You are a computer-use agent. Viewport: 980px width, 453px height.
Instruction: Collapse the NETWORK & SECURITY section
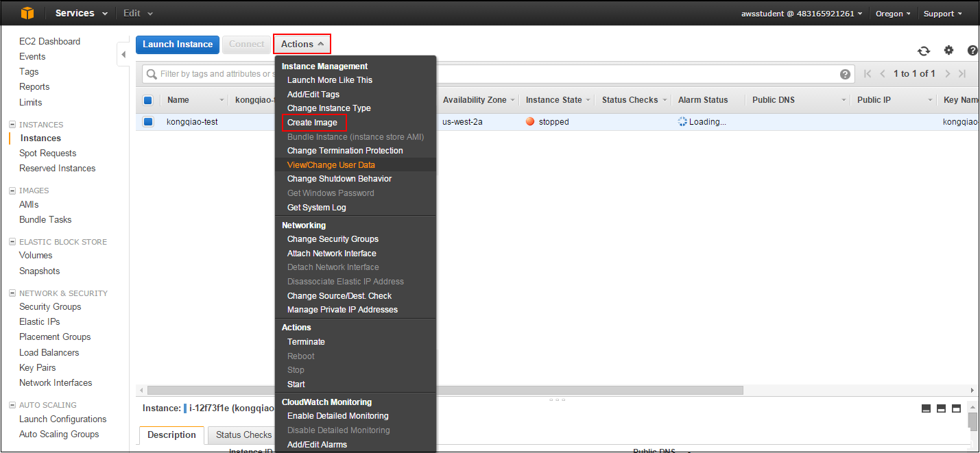(12, 293)
